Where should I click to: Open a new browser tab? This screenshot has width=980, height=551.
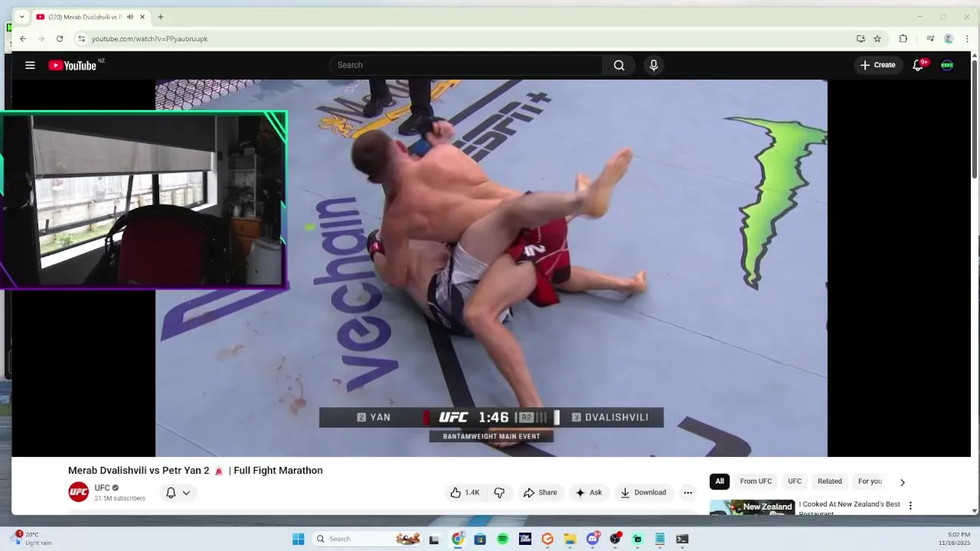pyautogui.click(x=160, y=17)
